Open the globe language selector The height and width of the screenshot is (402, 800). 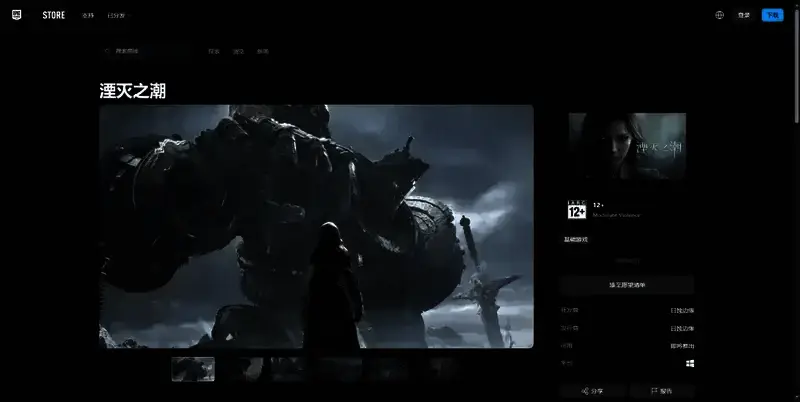click(x=719, y=15)
